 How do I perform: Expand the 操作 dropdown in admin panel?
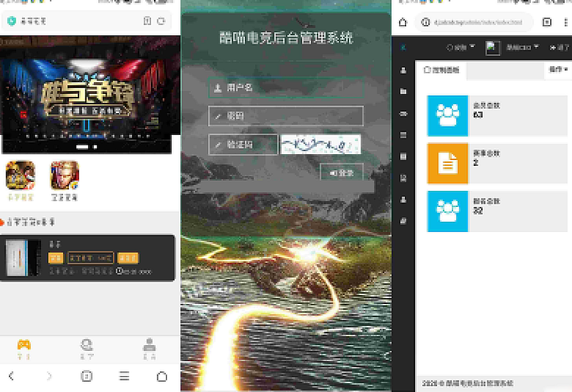(x=558, y=69)
